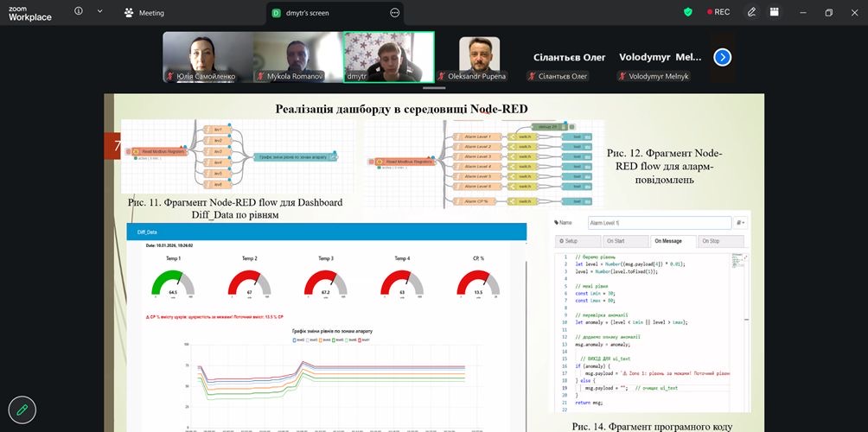Image resolution: width=868 pixels, height=432 pixels.
Task: Open the dropdown next to Name field
Action: (740, 222)
